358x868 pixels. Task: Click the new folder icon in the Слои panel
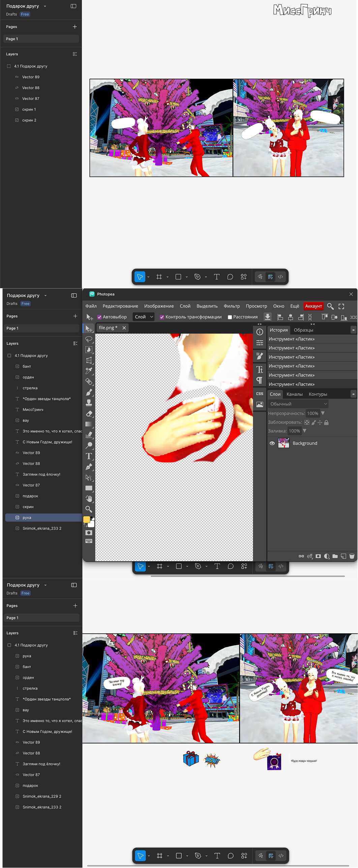tap(335, 556)
